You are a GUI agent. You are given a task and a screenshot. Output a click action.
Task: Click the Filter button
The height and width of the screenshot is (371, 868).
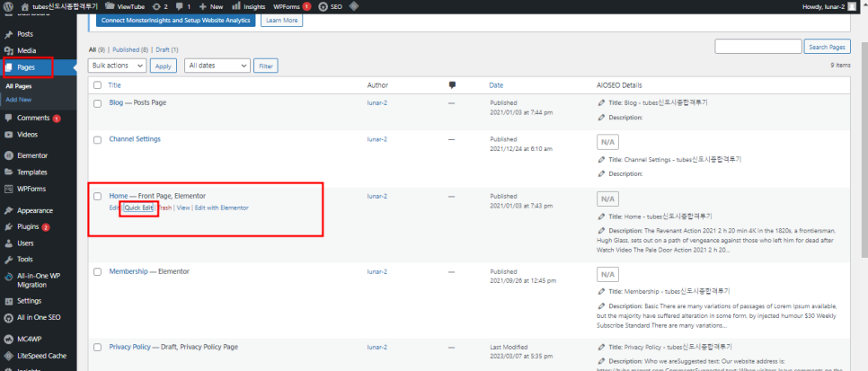click(x=266, y=66)
